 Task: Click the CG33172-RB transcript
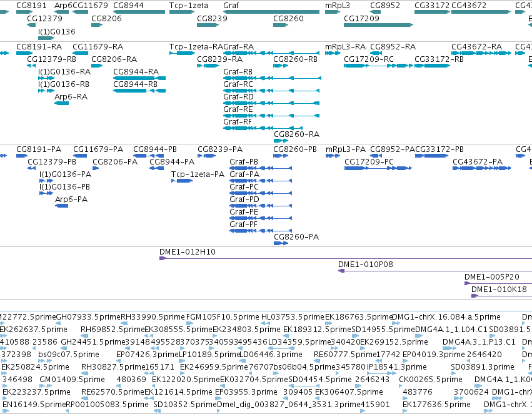432,66
